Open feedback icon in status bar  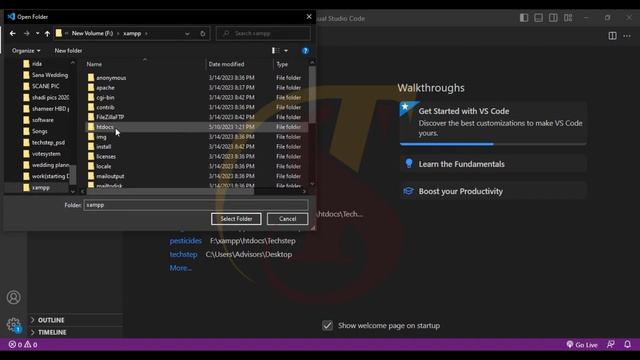[x=611, y=344]
